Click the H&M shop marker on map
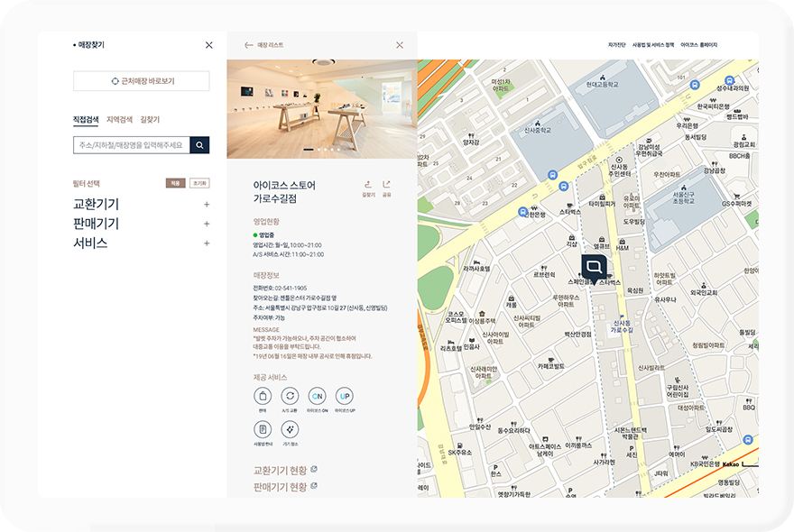Viewport: 794px width, 532px height. click(622, 245)
